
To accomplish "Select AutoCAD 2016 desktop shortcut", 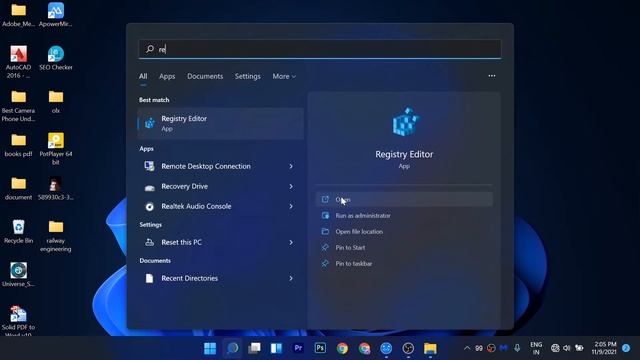I will [x=18, y=62].
